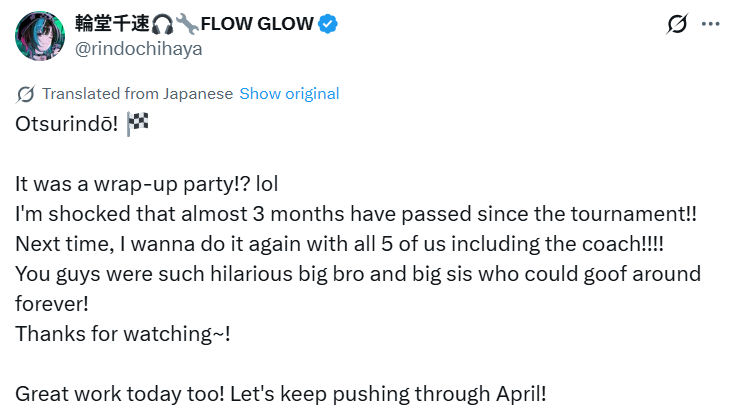The image size is (738, 415).
Task: Click the Translated from Japanese label
Action: point(137,94)
